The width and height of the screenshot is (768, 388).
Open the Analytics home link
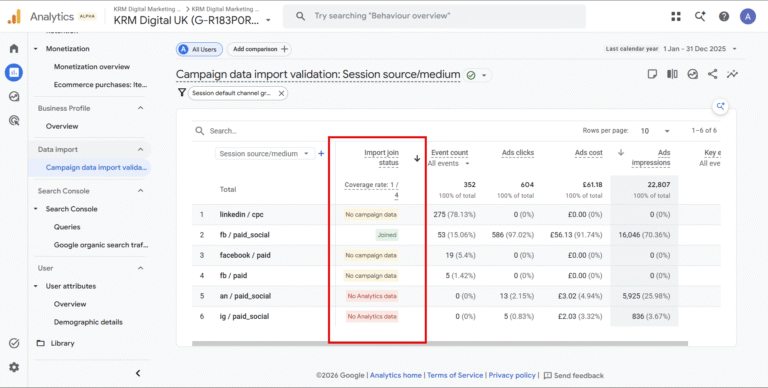click(x=396, y=375)
